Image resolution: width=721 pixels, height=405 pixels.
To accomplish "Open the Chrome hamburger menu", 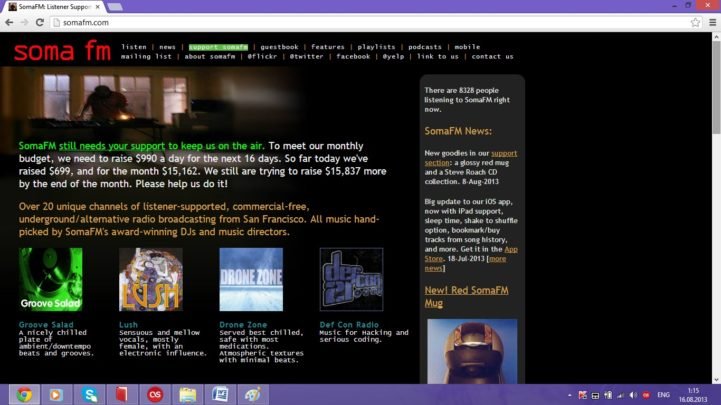I will click(x=712, y=22).
